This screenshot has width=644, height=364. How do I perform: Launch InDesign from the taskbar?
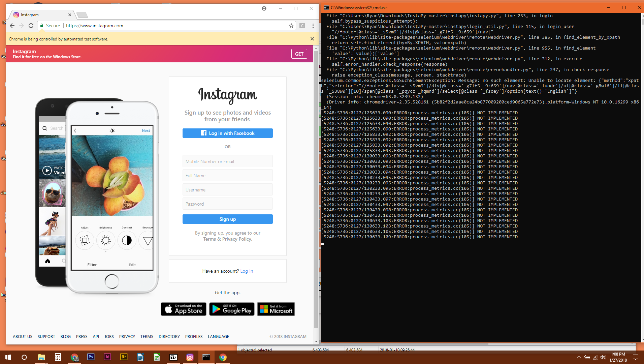click(x=107, y=357)
